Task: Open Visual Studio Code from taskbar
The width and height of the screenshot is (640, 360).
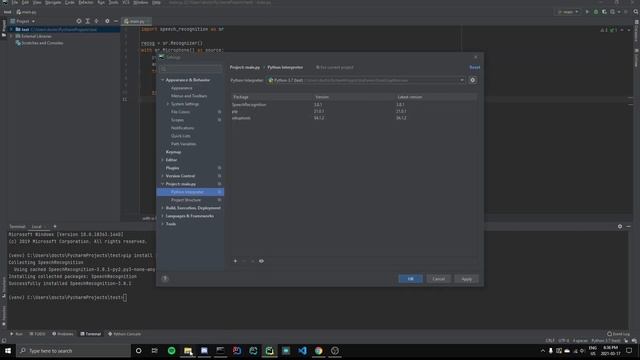Action: tap(302, 351)
